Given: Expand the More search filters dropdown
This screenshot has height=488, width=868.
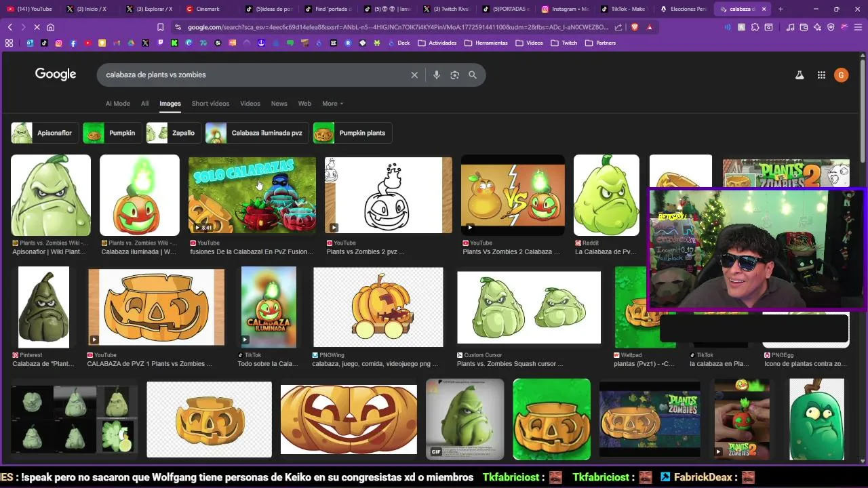Looking at the screenshot, I should pos(332,104).
